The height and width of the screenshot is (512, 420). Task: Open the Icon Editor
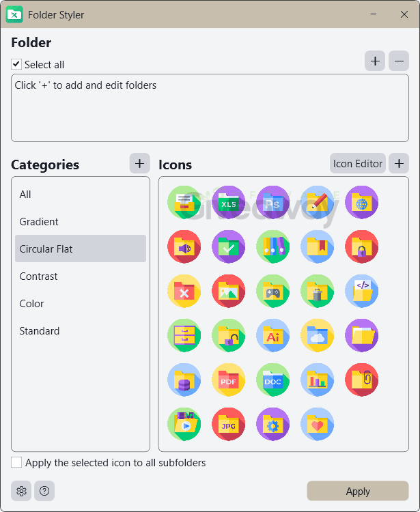click(x=358, y=163)
